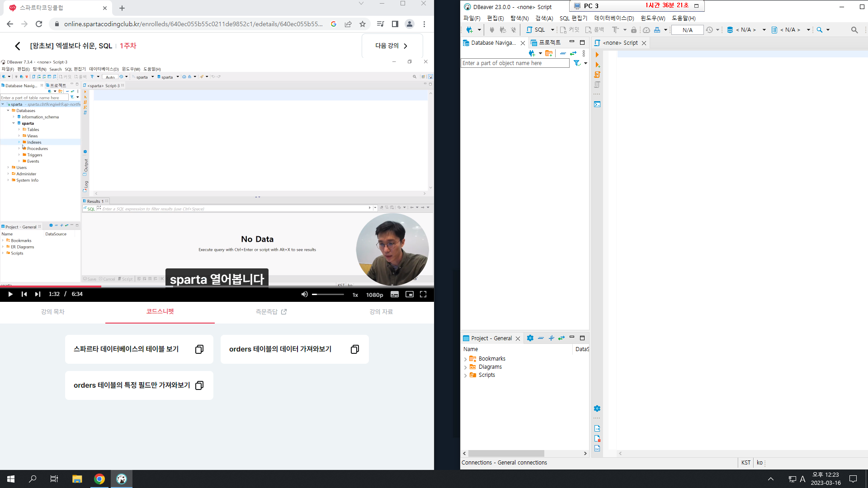Image resolution: width=868 pixels, height=488 pixels.
Task: Click the explain execution plan icon in editor sidebar
Action: click(x=597, y=84)
